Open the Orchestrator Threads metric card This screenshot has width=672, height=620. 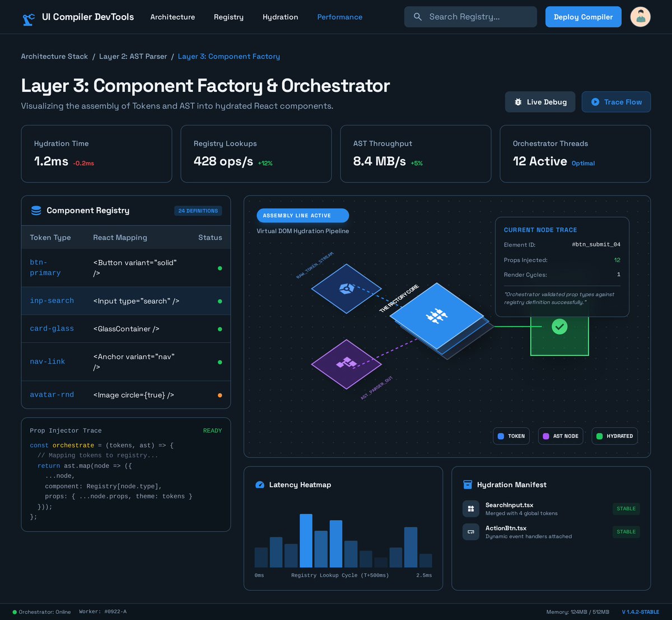tap(575, 153)
